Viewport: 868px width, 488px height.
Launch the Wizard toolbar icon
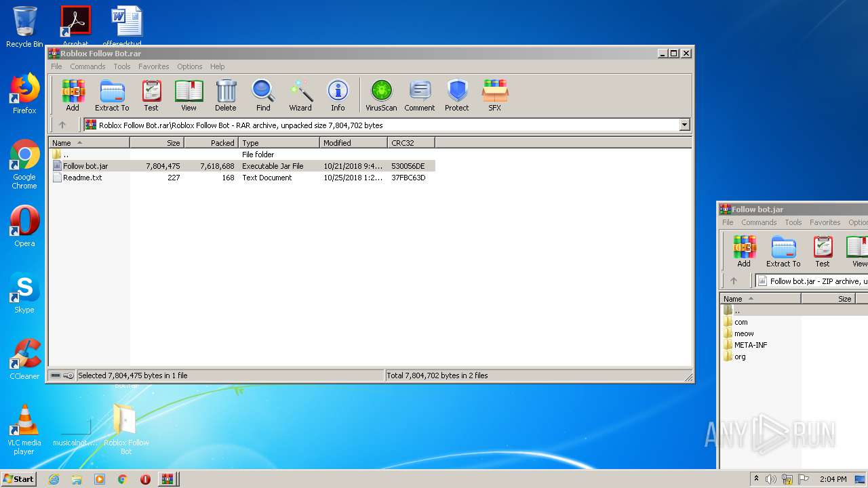click(300, 95)
